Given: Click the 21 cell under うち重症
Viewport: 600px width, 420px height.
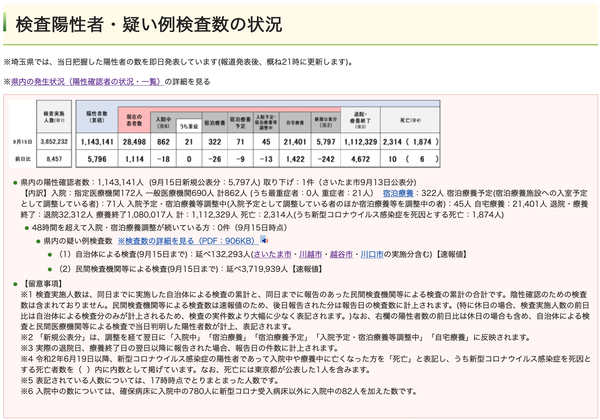Looking at the screenshot, I should [x=189, y=142].
